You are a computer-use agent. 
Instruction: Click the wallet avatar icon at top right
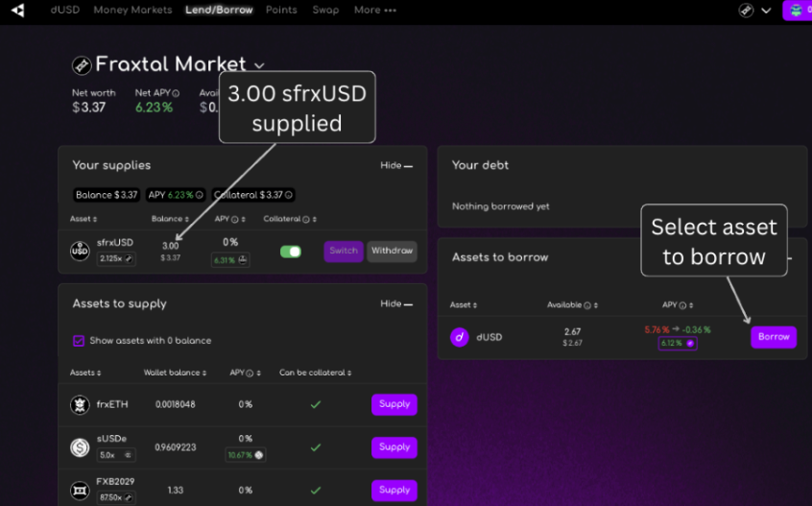pyautogui.click(x=797, y=10)
